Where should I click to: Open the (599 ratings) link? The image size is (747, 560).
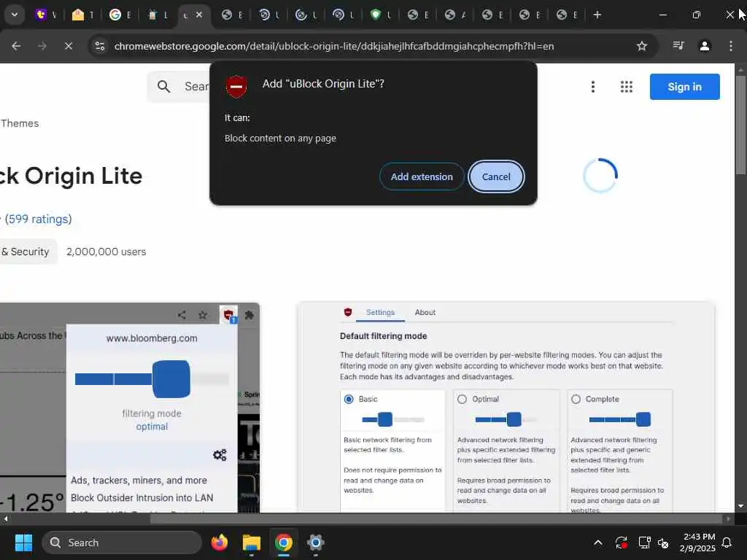pyautogui.click(x=38, y=219)
